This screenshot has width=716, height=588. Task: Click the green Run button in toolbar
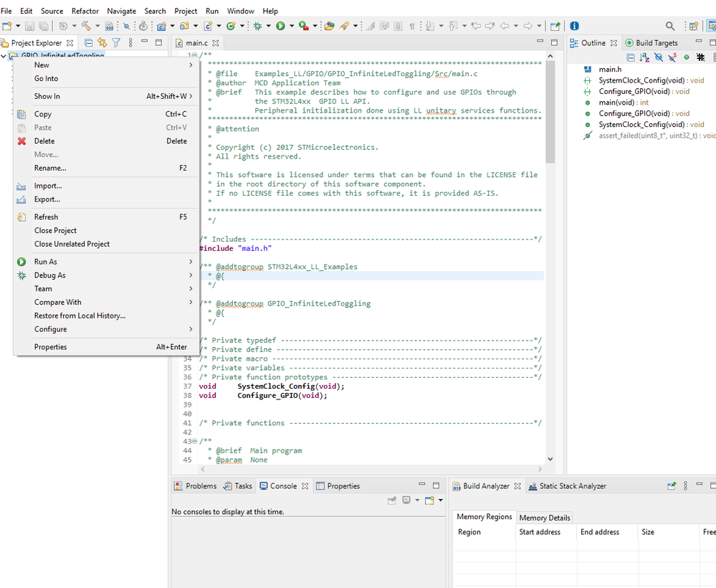pyautogui.click(x=280, y=26)
